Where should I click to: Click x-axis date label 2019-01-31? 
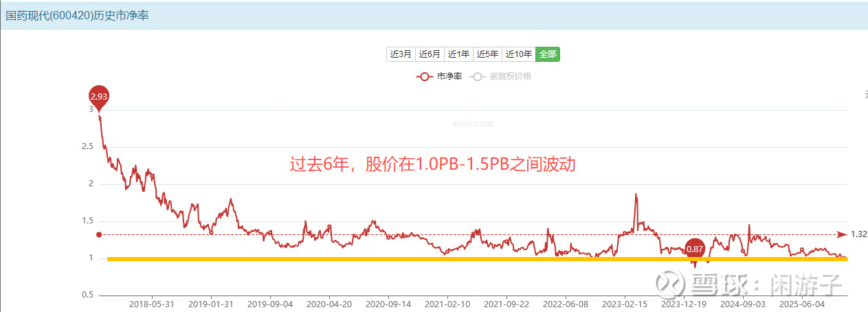[x=210, y=303]
